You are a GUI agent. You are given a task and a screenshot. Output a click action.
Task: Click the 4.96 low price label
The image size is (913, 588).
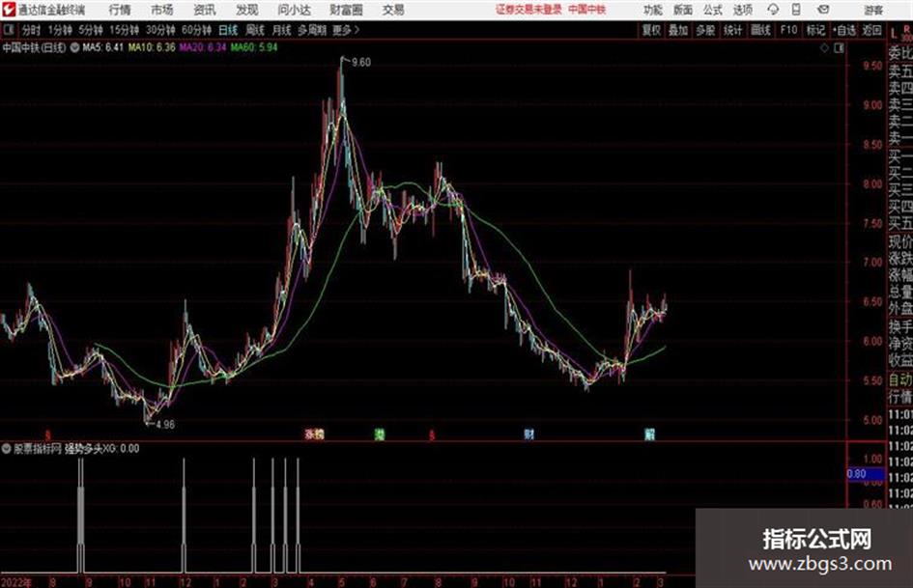point(165,425)
